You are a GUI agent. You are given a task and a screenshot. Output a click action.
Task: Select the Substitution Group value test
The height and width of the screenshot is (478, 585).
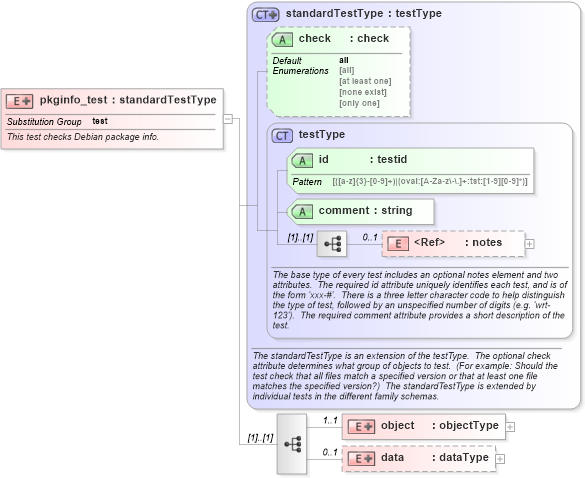100,121
